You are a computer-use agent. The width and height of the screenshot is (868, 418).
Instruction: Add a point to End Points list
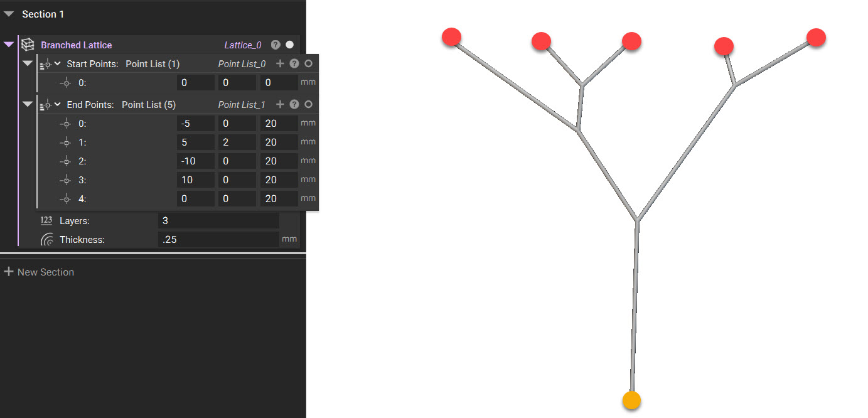(x=280, y=104)
